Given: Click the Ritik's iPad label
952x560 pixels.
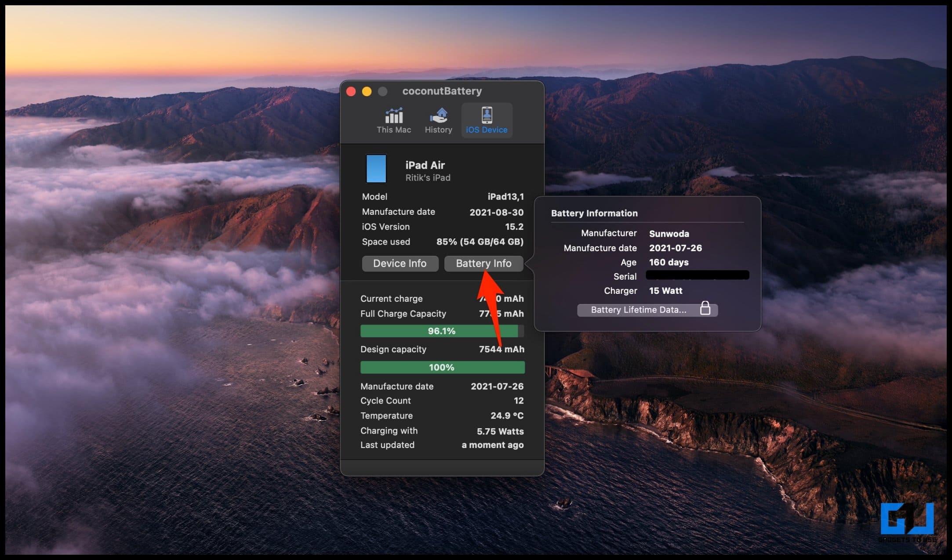Looking at the screenshot, I should (428, 178).
